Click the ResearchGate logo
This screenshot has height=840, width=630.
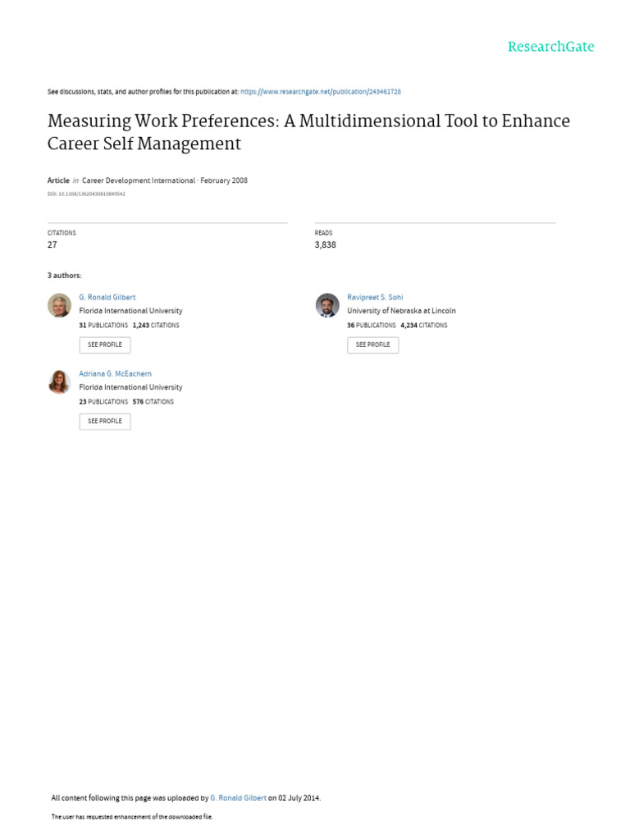[550, 47]
